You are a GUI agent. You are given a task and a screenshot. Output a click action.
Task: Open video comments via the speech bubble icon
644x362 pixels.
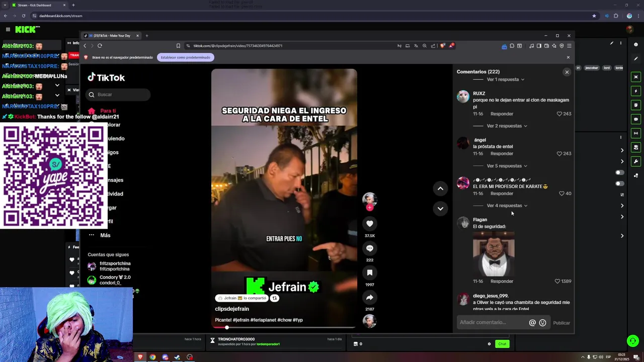point(369,248)
